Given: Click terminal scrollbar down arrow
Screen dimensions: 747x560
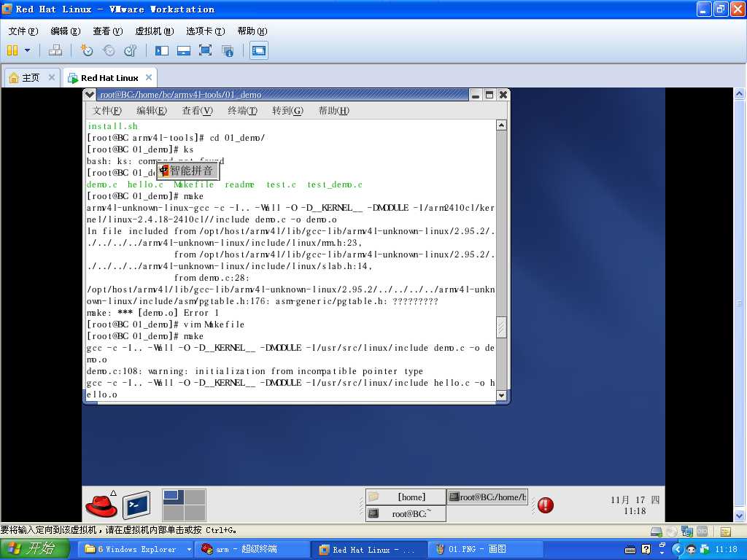Looking at the screenshot, I should pyautogui.click(x=501, y=395).
